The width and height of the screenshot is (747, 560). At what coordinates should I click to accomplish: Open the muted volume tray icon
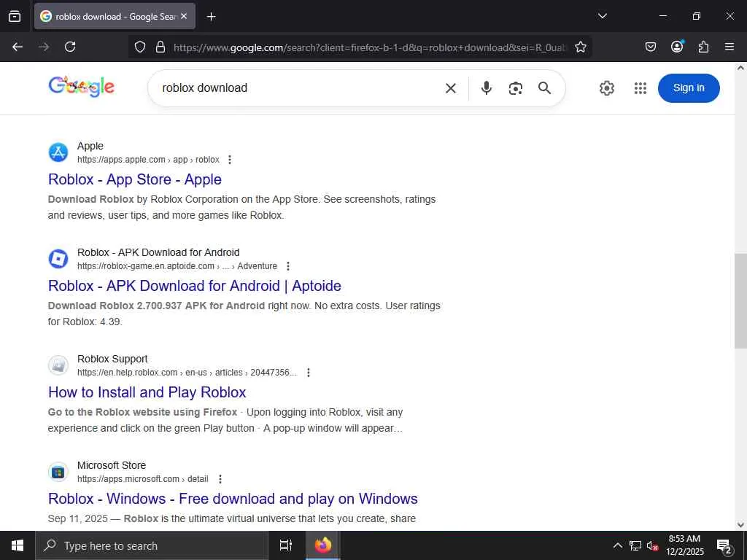(652, 545)
